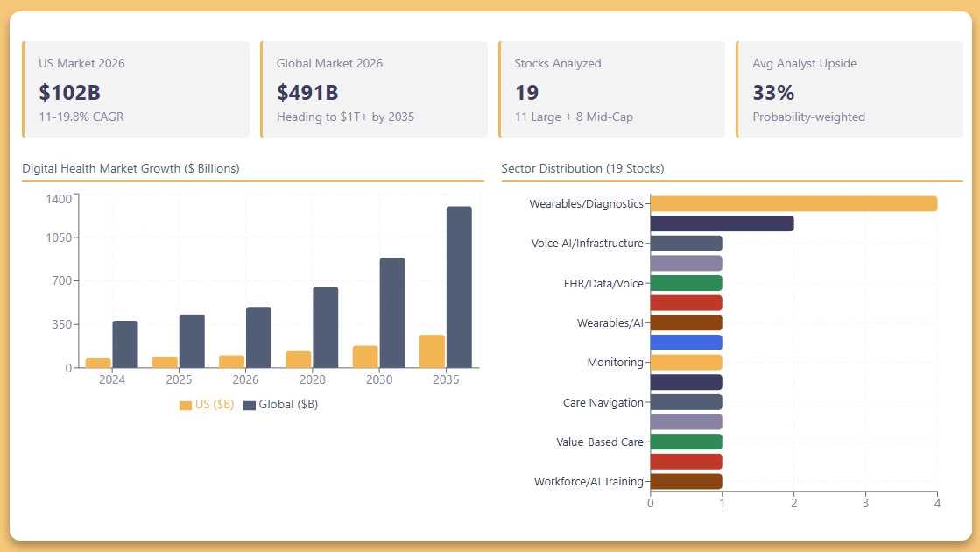Click the 2024 Global bar in growth chart
The image size is (980, 552).
[x=125, y=344]
